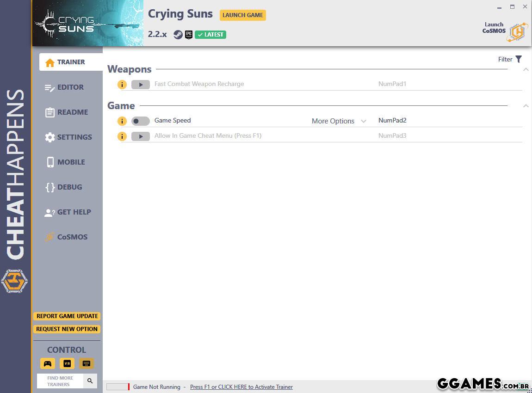Click the Steam platform icon
The width and height of the screenshot is (532, 393).
[x=178, y=35]
